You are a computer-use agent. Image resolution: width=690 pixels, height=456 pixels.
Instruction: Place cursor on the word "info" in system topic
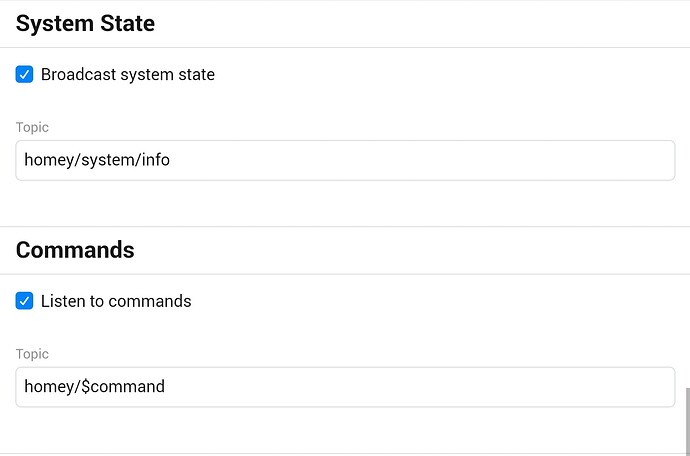tap(155, 160)
